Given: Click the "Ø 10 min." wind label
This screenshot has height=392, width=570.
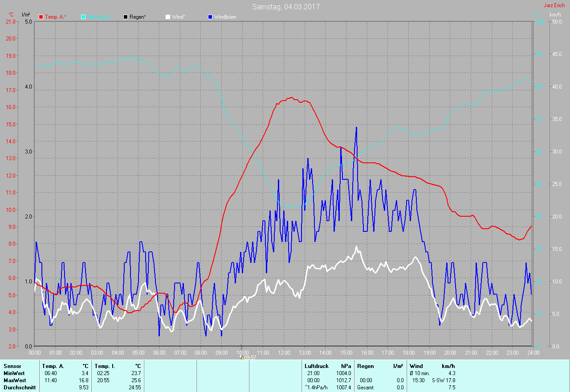Looking at the screenshot, I should click(x=420, y=373).
